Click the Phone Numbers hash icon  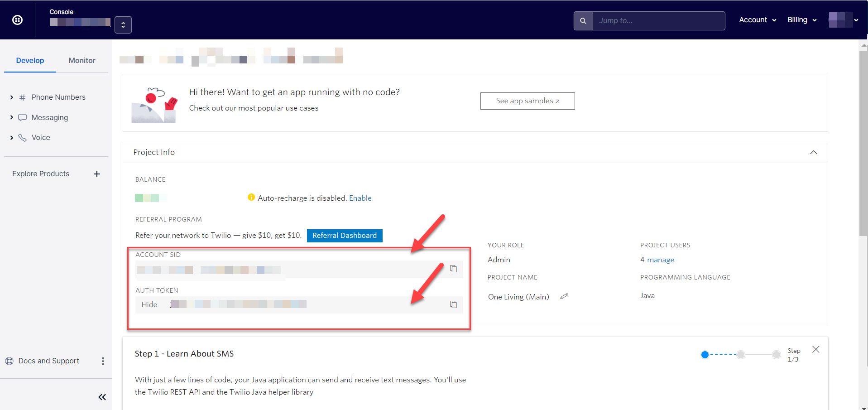(x=22, y=97)
